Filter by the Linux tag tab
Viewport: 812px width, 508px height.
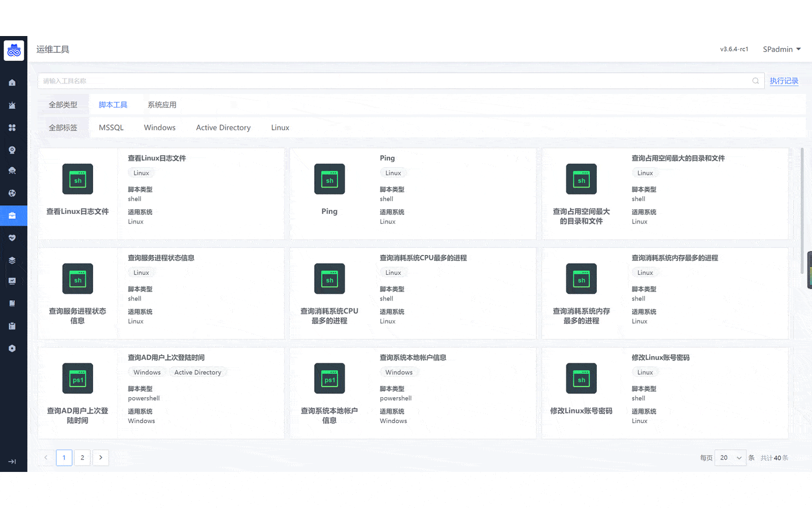(x=280, y=128)
